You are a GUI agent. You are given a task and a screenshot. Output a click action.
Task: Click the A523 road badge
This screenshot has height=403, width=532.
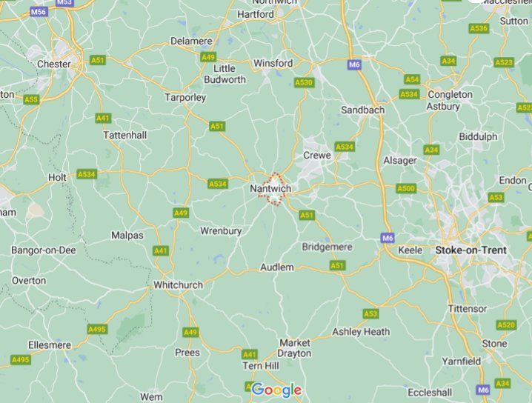pos(504,62)
